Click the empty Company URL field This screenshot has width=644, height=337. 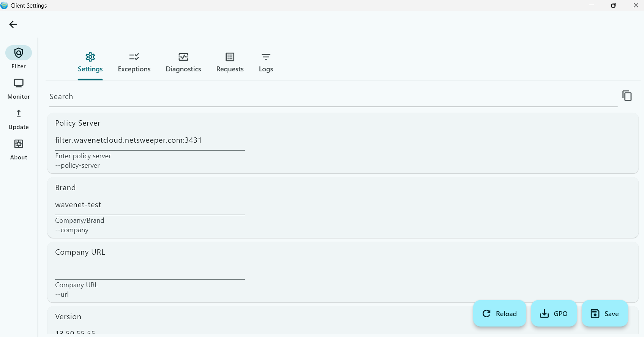pyautogui.click(x=150, y=269)
